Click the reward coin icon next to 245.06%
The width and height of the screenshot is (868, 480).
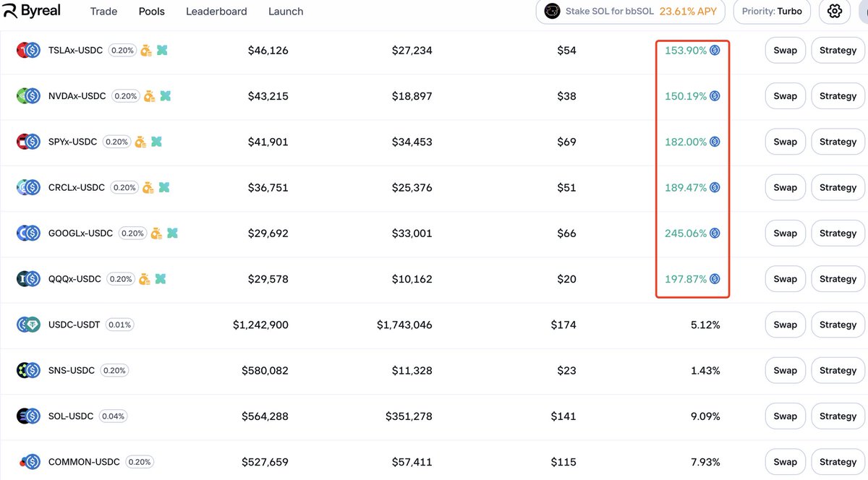click(x=715, y=233)
